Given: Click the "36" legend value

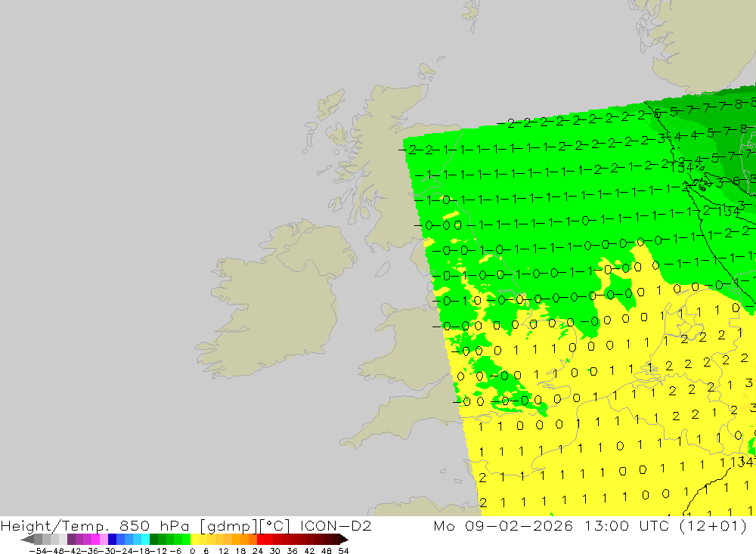Looking at the screenshot, I should [x=292, y=551].
